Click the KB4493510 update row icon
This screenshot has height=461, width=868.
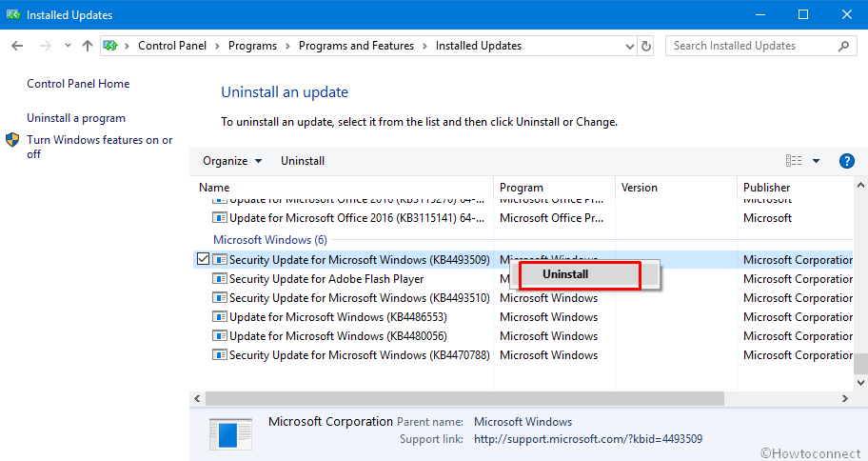click(220, 297)
